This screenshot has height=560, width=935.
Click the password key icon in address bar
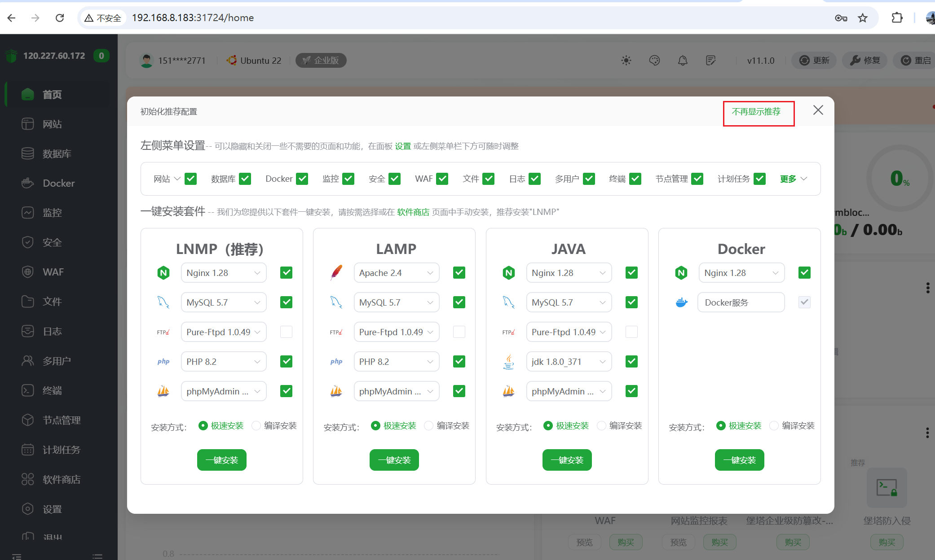(841, 18)
